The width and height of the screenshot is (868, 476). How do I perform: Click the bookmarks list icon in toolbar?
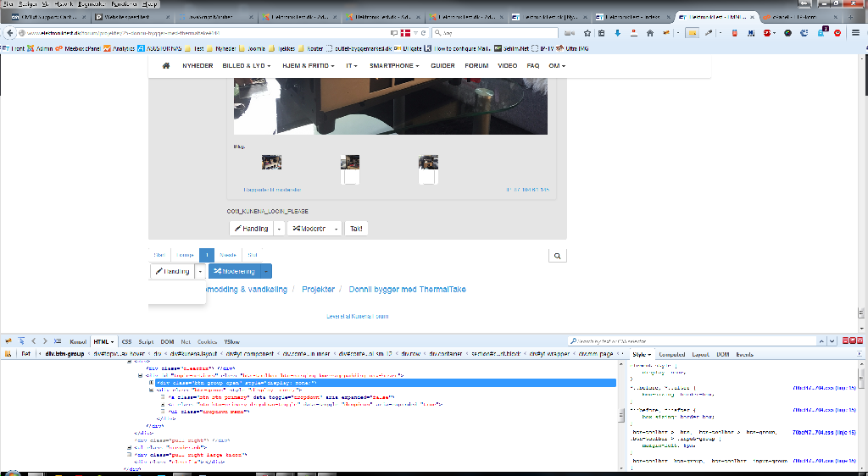pyautogui.click(x=602, y=33)
